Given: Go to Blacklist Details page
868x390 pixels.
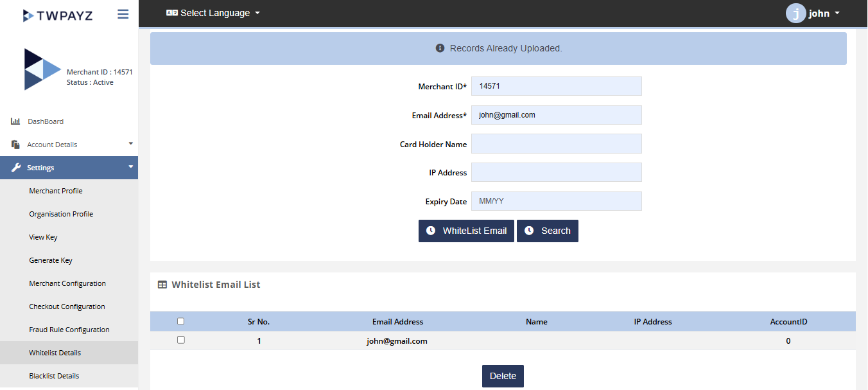Looking at the screenshot, I should (54, 376).
